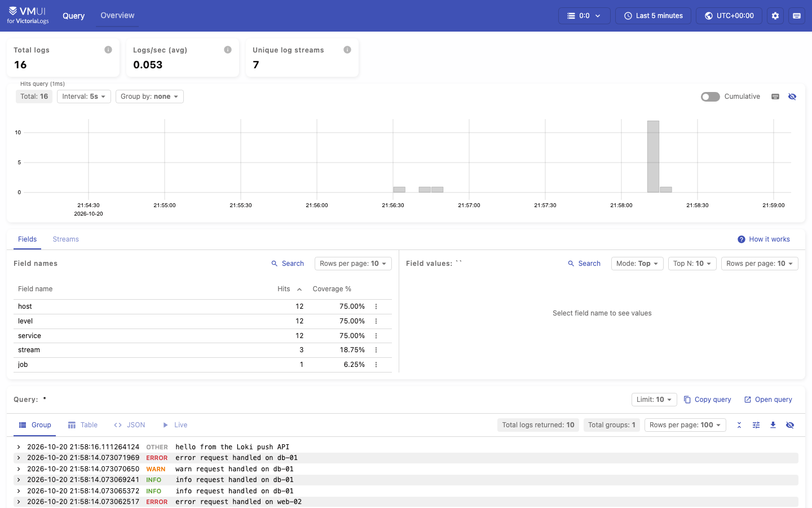
Task: Click Copy query button
Action: click(707, 400)
